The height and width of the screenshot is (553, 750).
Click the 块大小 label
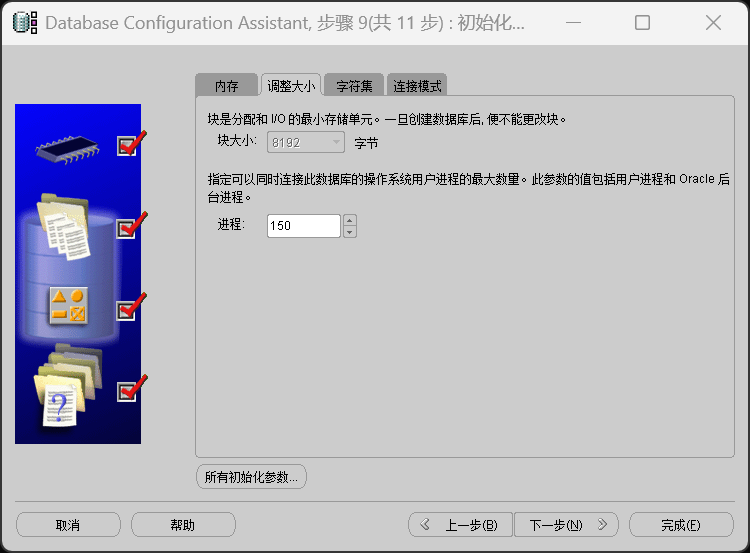point(237,140)
